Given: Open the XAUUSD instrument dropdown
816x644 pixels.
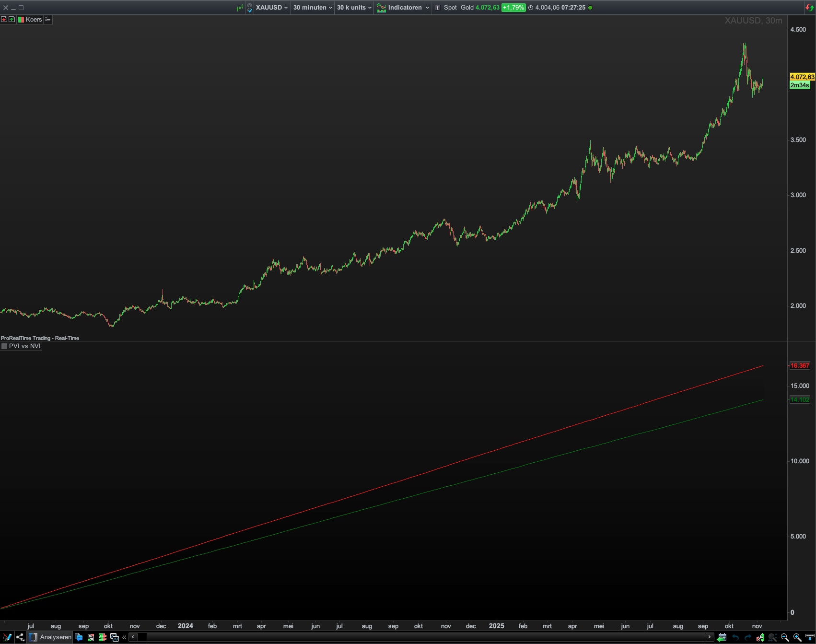Looking at the screenshot, I should pyautogui.click(x=272, y=8).
